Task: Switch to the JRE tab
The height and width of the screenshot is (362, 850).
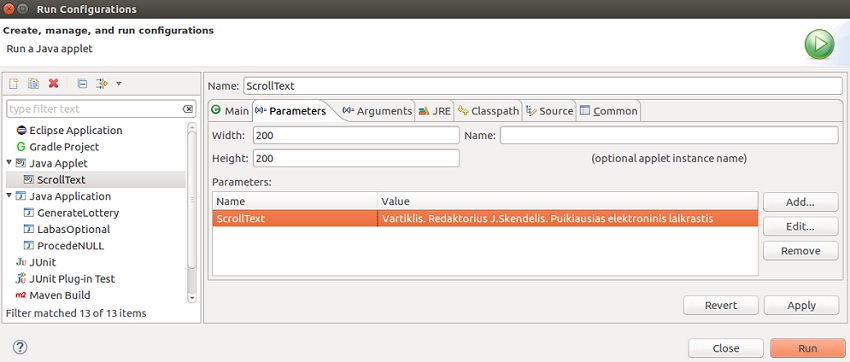Action: pyautogui.click(x=435, y=111)
